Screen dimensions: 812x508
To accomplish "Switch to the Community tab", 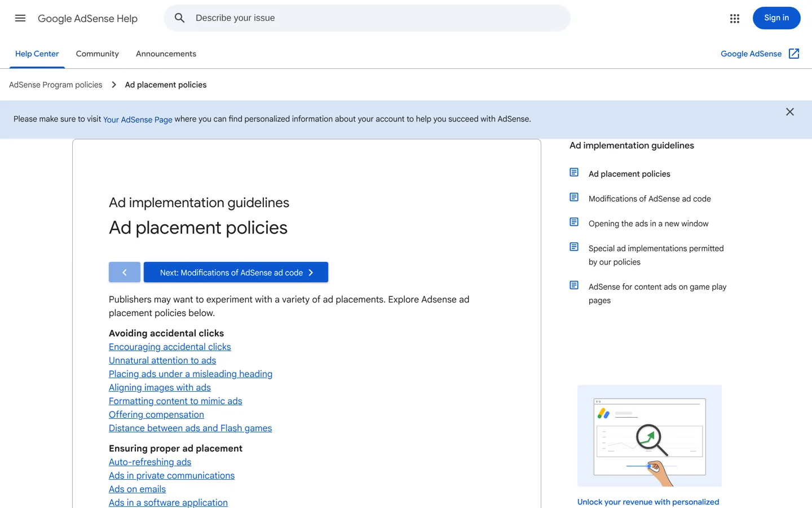I will tap(98, 54).
